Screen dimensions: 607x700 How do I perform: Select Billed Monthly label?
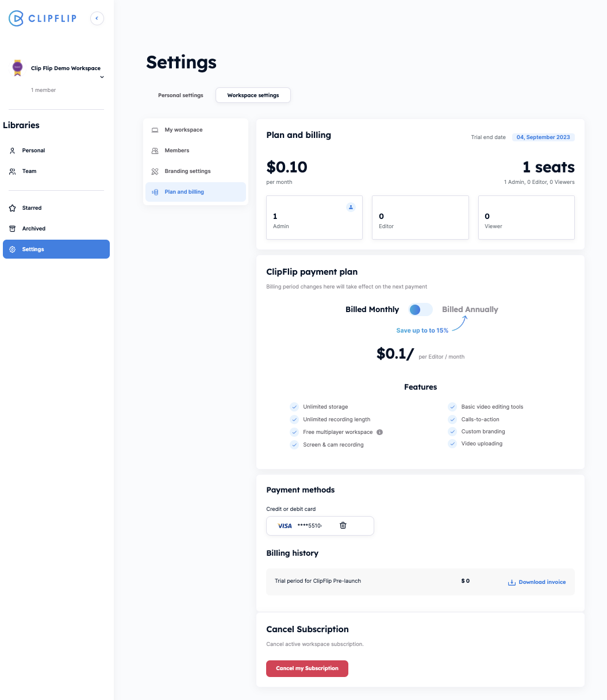click(372, 310)
